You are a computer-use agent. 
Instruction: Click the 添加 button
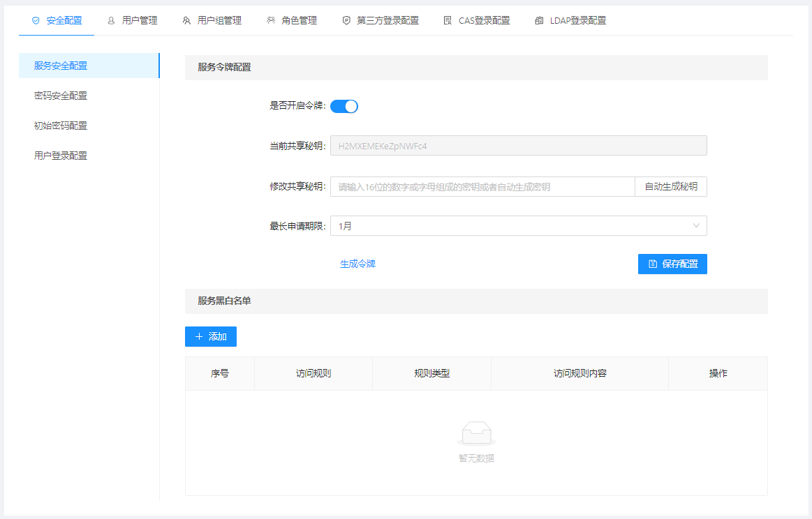coord(211,337)
